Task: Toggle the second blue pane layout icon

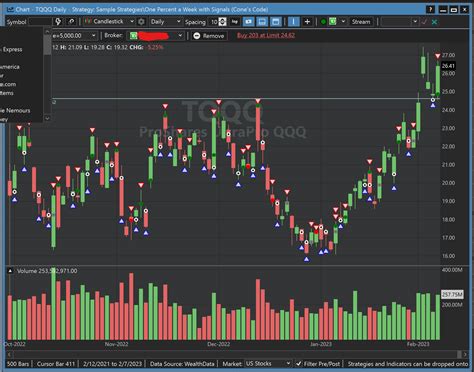Action: [262, 22]
